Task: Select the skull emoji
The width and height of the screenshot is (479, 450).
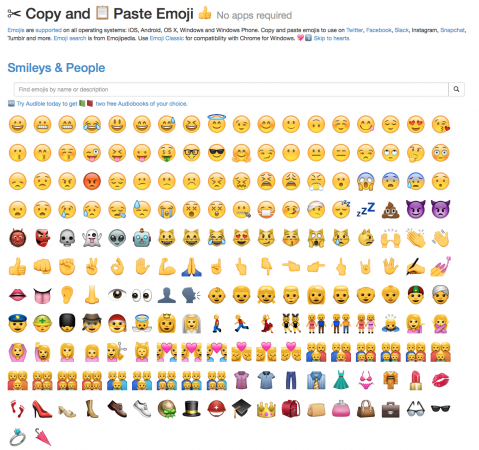Action: (67, 238)
